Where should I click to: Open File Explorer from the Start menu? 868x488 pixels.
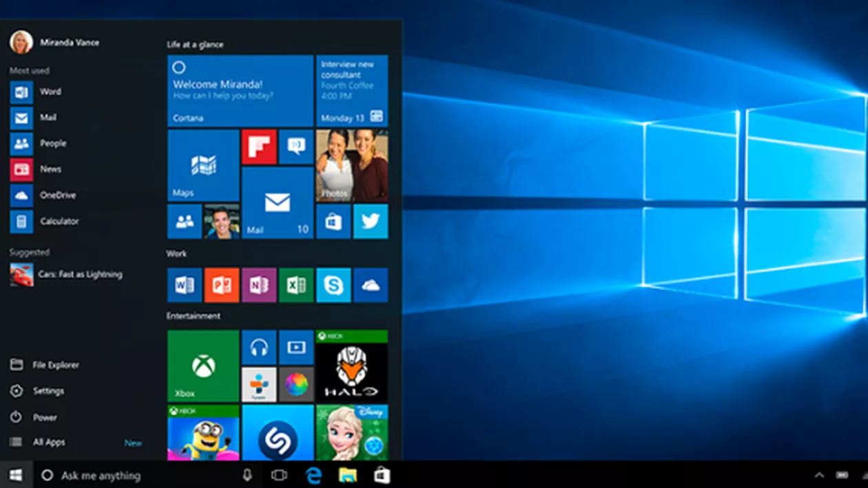point(44,365)
